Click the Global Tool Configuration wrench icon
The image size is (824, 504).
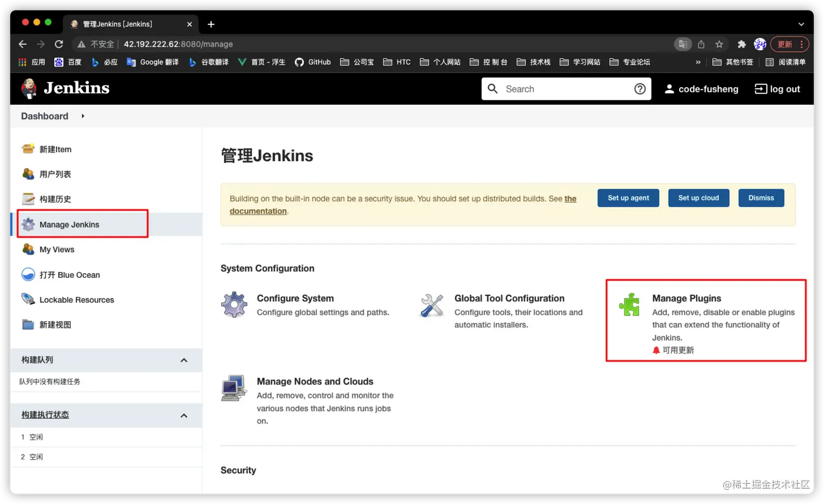[432, 305]
